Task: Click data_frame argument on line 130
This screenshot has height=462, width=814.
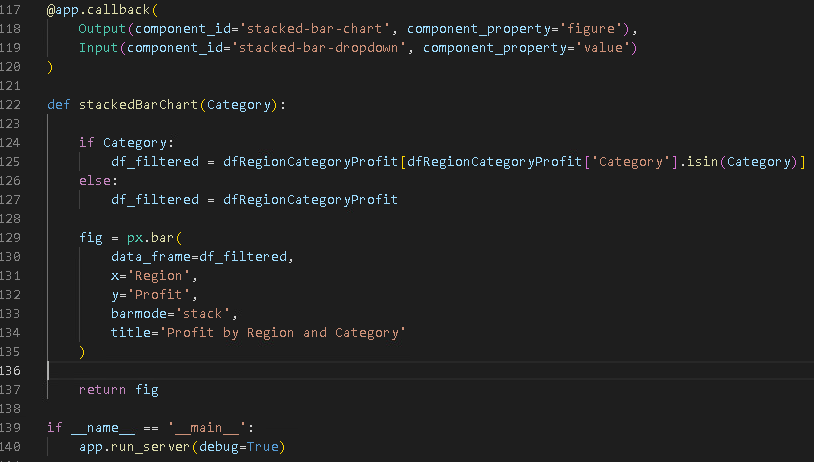Action: 151,256
